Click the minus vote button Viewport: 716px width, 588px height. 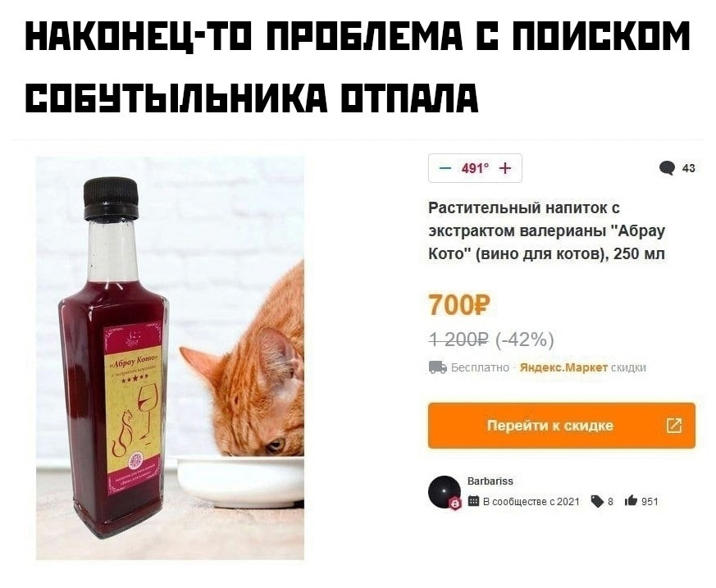[x=445, y=168]
